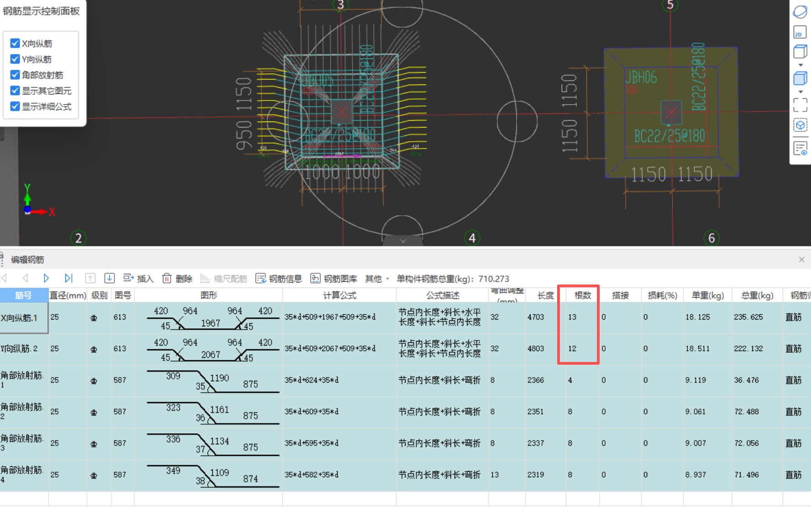The image size is (811, 532).
Task: Click the move row down icon
Action: click(x=109, y=278)
